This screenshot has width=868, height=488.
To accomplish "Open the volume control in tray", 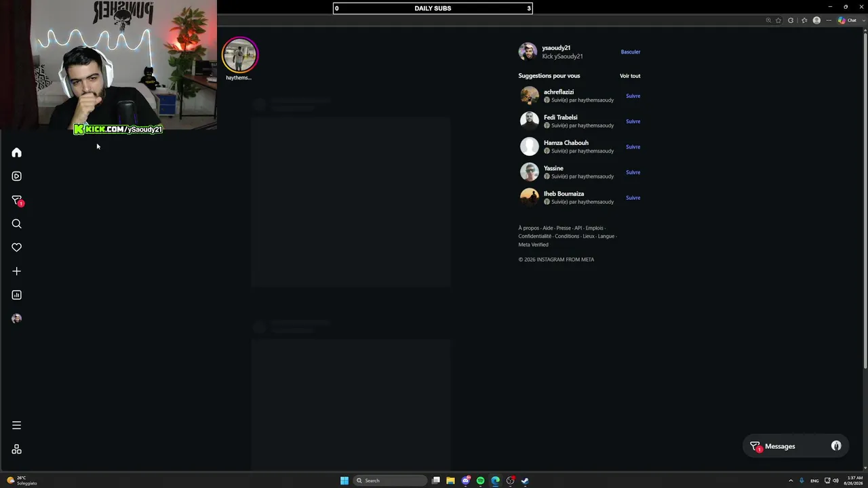I will pos(835,481).
